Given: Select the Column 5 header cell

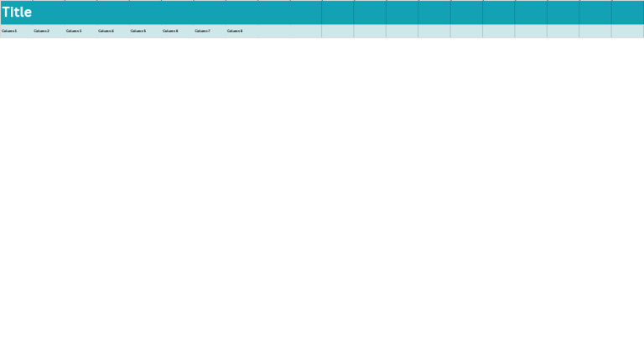Looking at the screenshot, I should click(145, 31).
